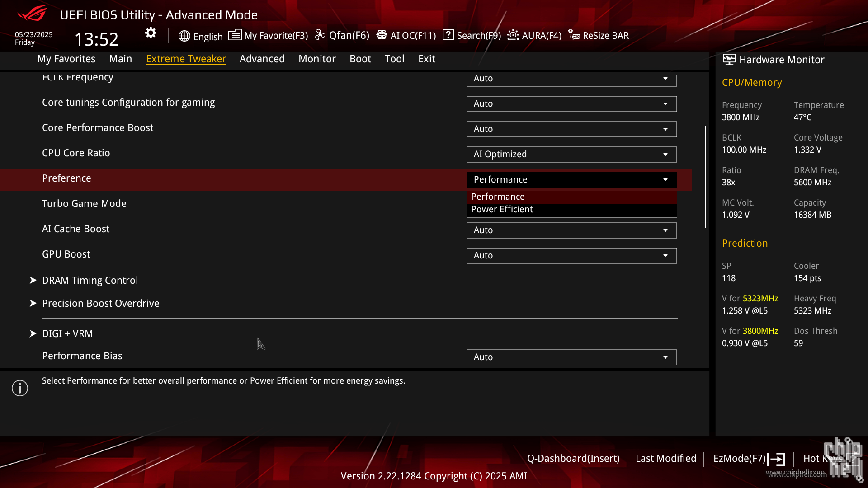Click the Qfan fan icon

pos(320,35)
